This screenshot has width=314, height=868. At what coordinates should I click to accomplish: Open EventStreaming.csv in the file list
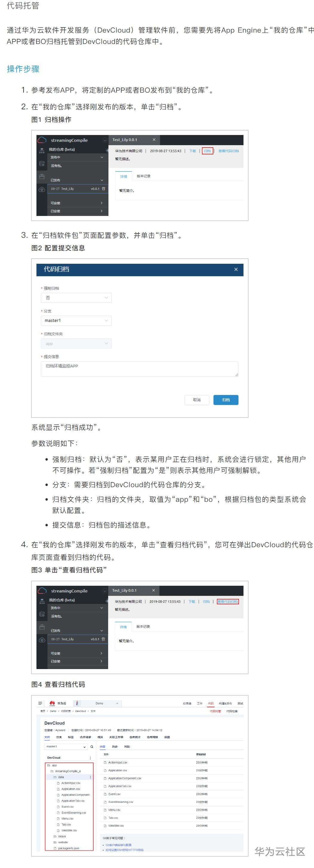[x=121, y=802]
